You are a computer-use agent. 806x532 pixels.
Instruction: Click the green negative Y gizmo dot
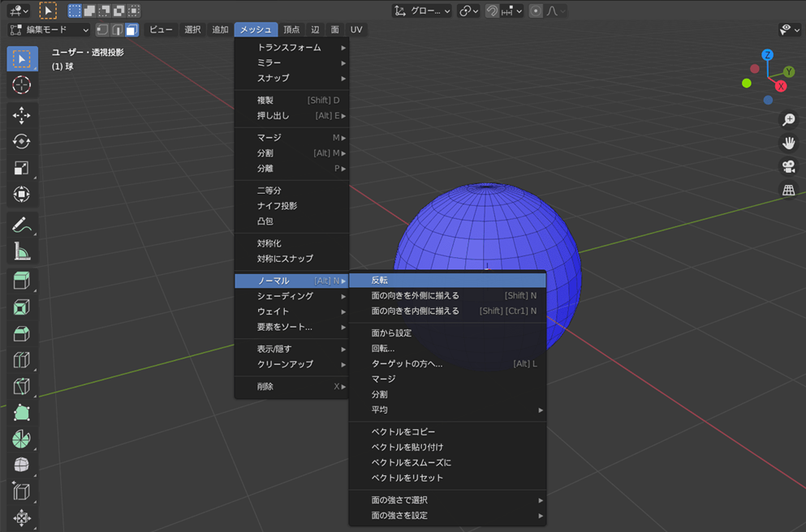point(747,84)
